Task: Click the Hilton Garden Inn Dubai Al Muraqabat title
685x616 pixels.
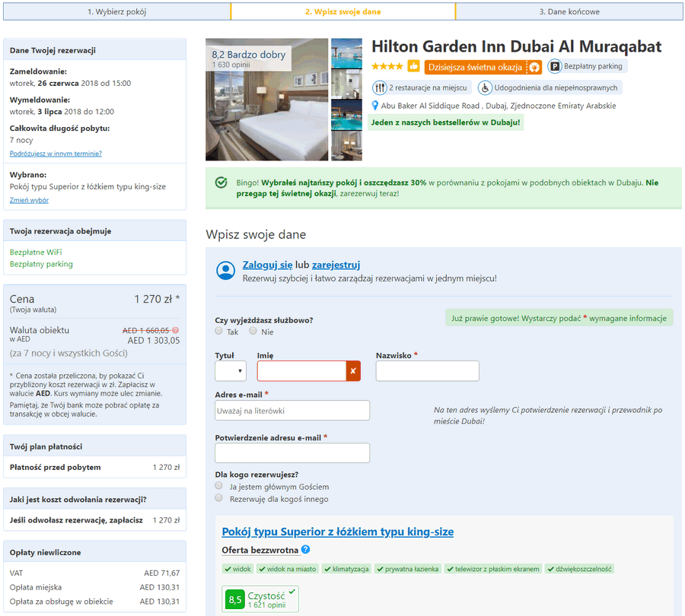Action: click(x=516, y=46)
